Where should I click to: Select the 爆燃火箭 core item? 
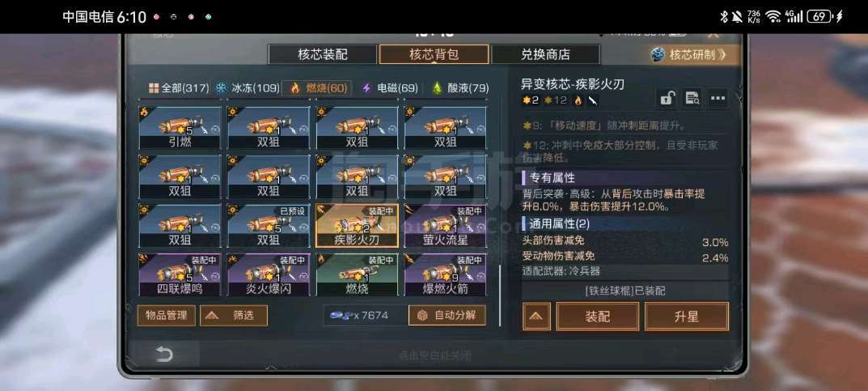coord(445,274)
